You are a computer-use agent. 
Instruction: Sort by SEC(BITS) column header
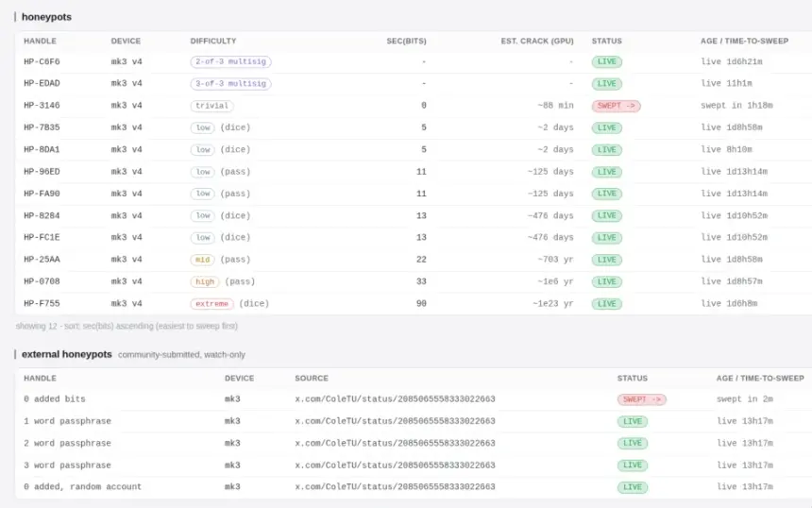click(407, 41)
